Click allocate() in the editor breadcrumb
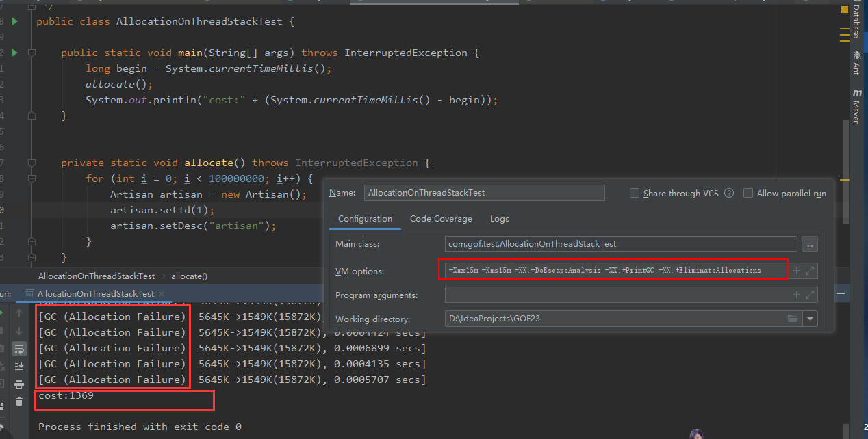868x439 pixels. point(189,276)
